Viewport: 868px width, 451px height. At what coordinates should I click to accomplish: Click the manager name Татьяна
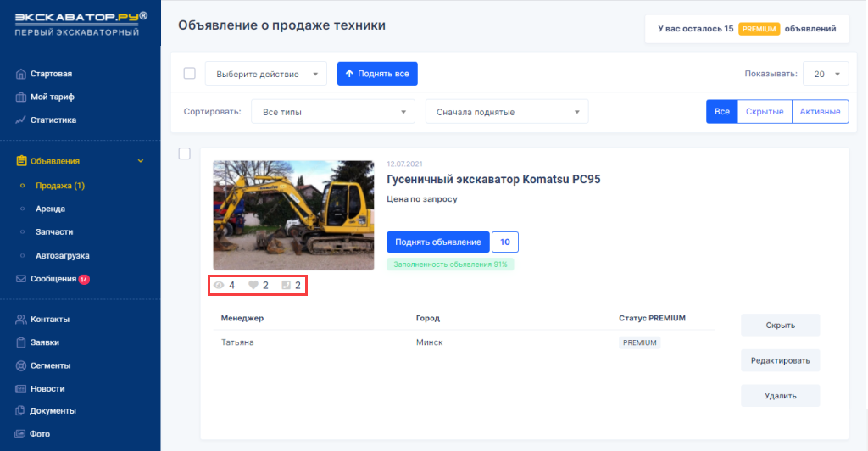pos(237,342)
